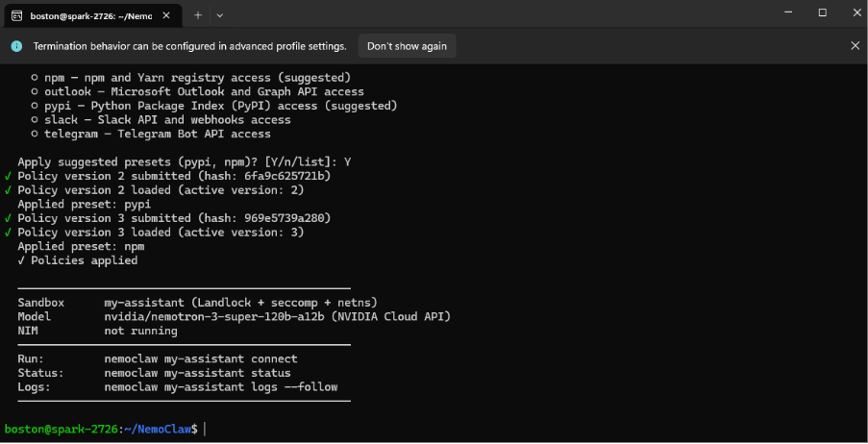Select the boston@spark-2726 terminal tab
The image size is (868, 444).
tap(93, 15)
